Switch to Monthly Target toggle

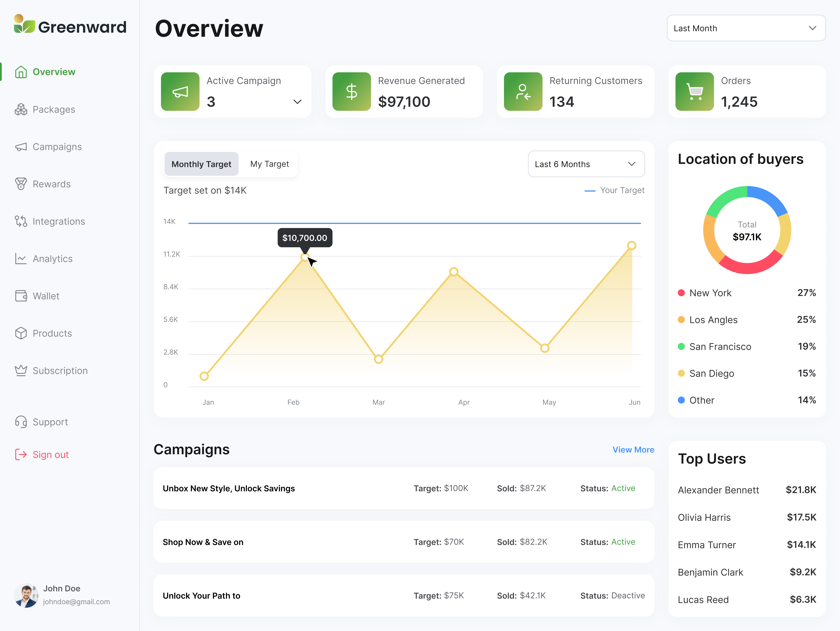point(201,164)
